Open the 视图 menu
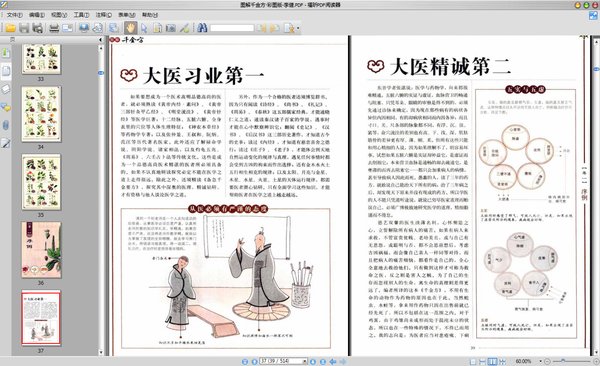 (59, 15)
